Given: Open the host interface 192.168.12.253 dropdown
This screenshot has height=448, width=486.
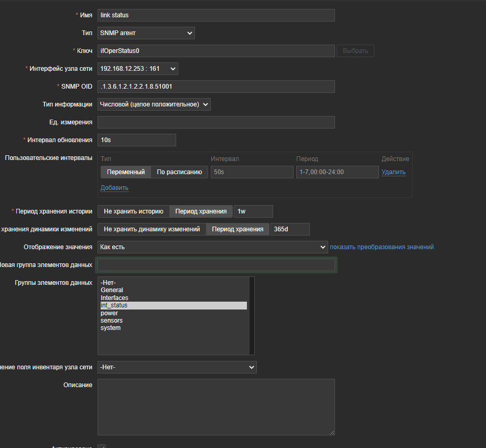Looking at the screenshot, I should pyautogui.click(x=138, y=69).
